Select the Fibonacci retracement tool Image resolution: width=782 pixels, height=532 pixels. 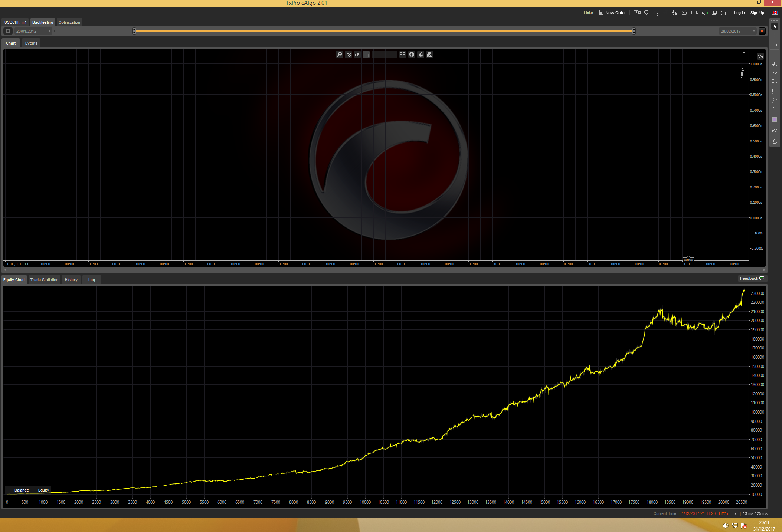[775, 82]
